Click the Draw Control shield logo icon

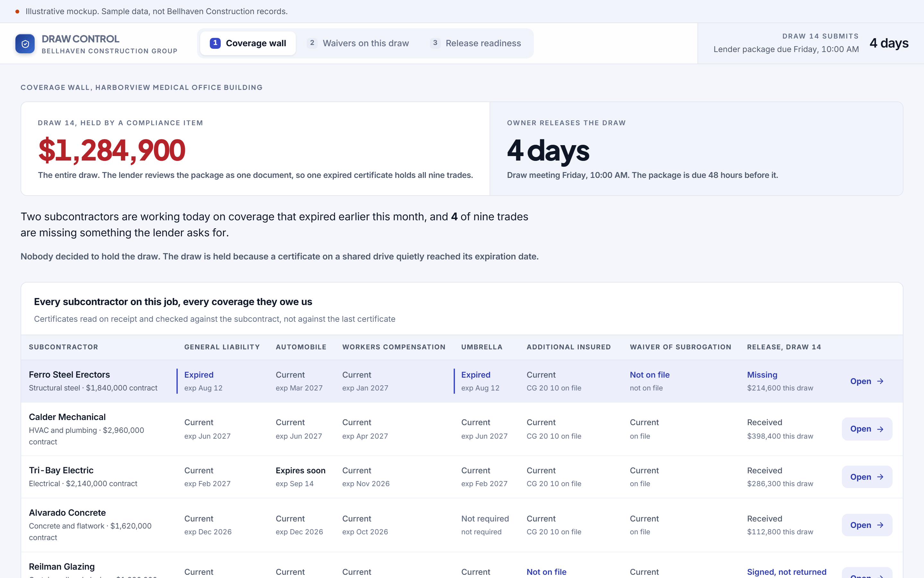point(25,44)
